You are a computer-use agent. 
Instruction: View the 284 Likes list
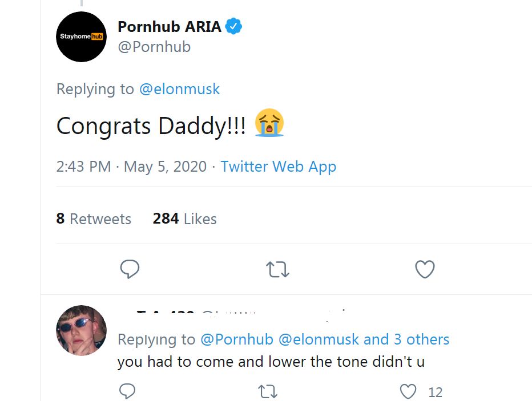tap(184, 218)
